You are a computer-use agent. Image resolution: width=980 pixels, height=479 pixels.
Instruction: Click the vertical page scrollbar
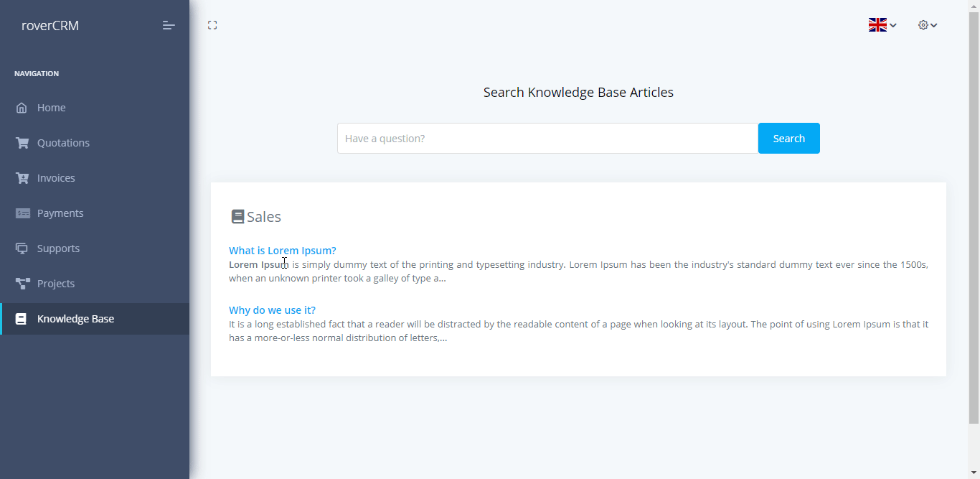(x=974, y=215)
